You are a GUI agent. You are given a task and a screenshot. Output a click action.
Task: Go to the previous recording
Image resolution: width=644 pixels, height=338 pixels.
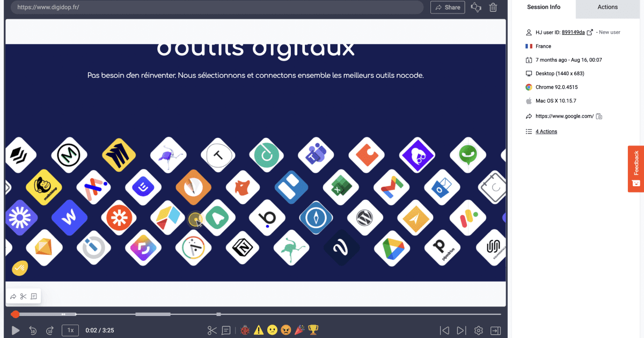pos(444,330)
